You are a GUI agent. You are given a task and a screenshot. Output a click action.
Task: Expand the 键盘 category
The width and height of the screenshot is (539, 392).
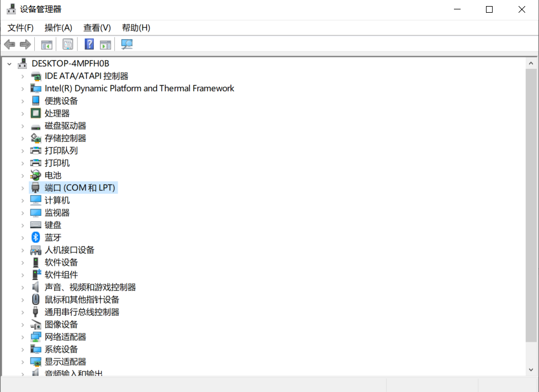pyautogui.click(x=23, y=225)
